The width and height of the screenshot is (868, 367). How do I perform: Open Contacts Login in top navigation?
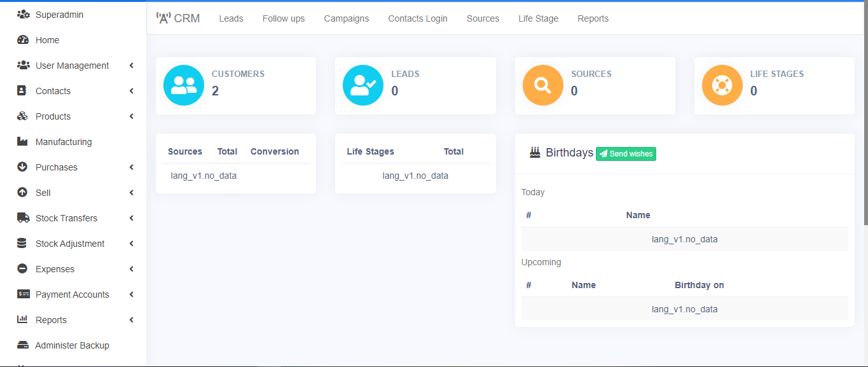pos(418,18)
